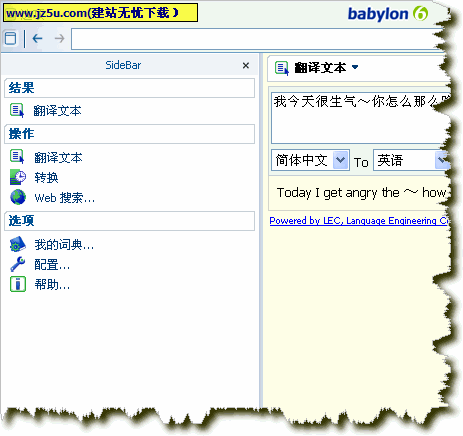Viewport: 463px width, 436px height.
Task: Open 翻译文本 result entry under 结果
Action: point(57,111)
